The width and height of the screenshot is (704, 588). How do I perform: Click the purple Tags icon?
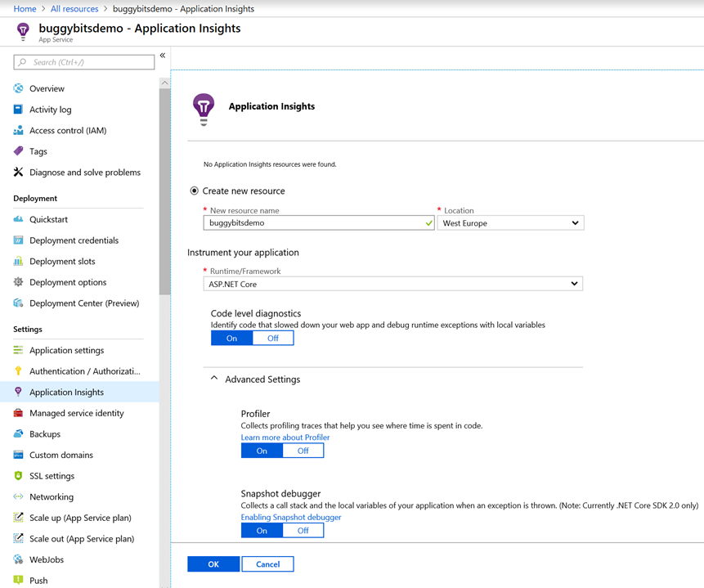point(18,151)
